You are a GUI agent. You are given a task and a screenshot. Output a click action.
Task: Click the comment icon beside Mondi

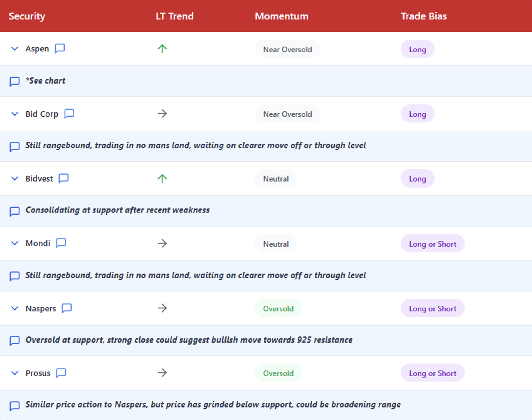tap(61, 243)
